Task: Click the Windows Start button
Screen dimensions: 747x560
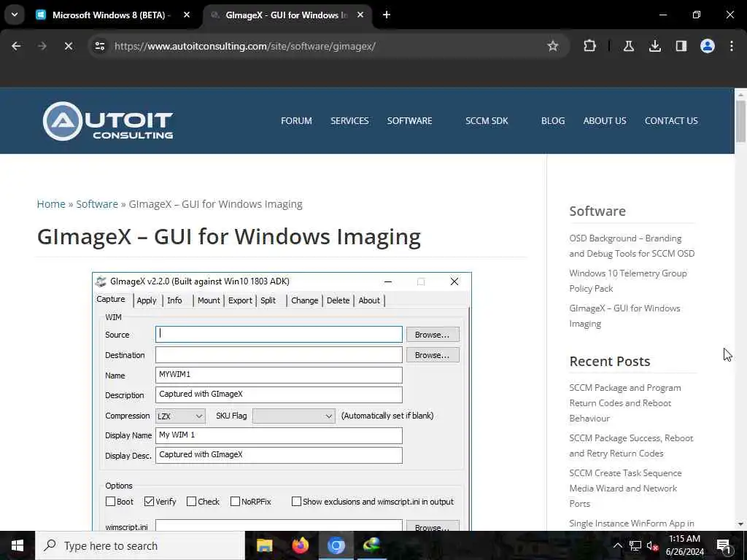Action: pyautogui.click(x=18, y=545)
